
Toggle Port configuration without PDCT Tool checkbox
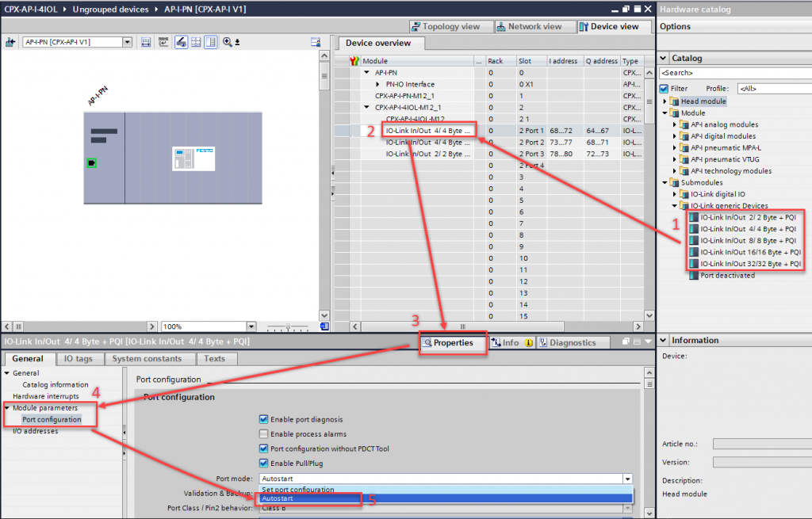(263, 448)
